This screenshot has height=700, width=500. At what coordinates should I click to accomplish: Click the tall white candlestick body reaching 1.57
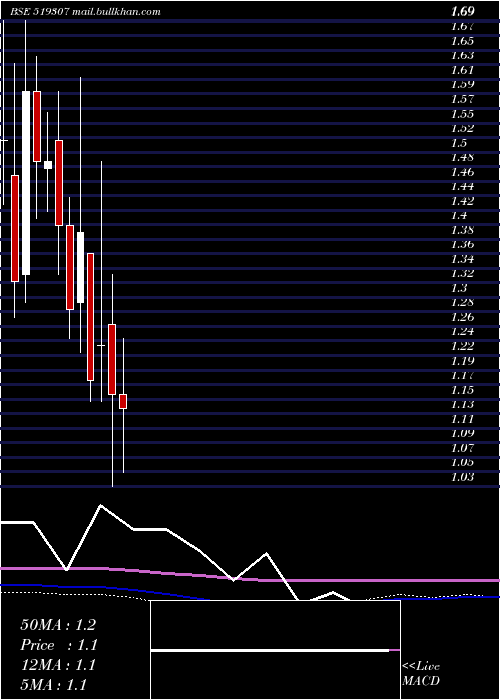tap(26, 183)
